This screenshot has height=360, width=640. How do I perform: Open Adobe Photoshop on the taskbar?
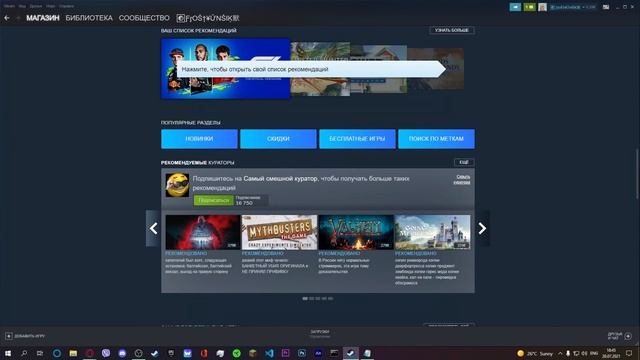[x=302, y=353]
